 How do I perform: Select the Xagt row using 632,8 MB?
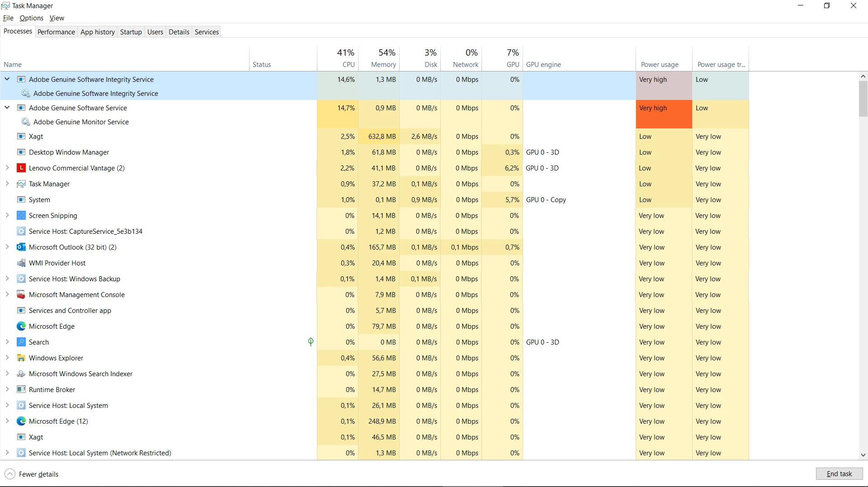pyautogui.click(x=374, y=136)
